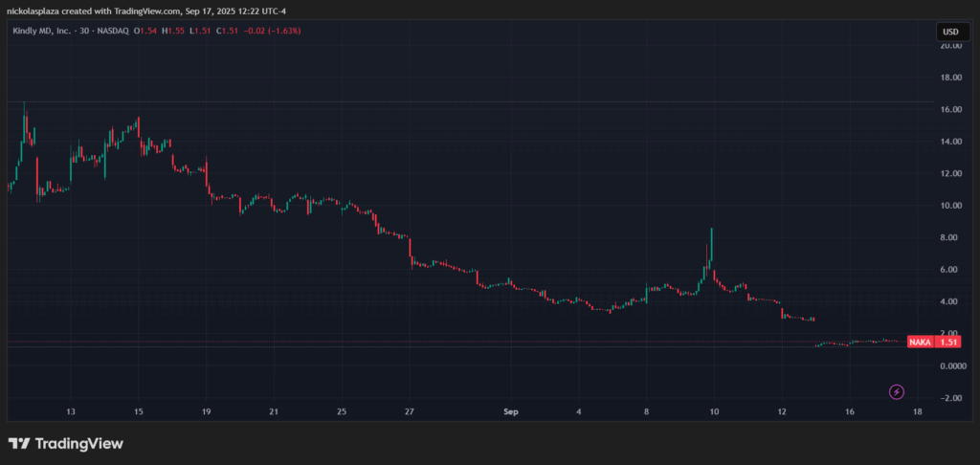Image resolution: width=980 pixels, height=465 pixels.
Task: Click the -2.00 price axis label
Action: point(950,398)
